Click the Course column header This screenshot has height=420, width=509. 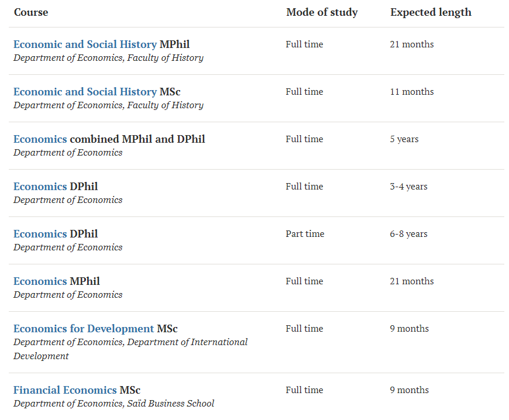[31, 12]
